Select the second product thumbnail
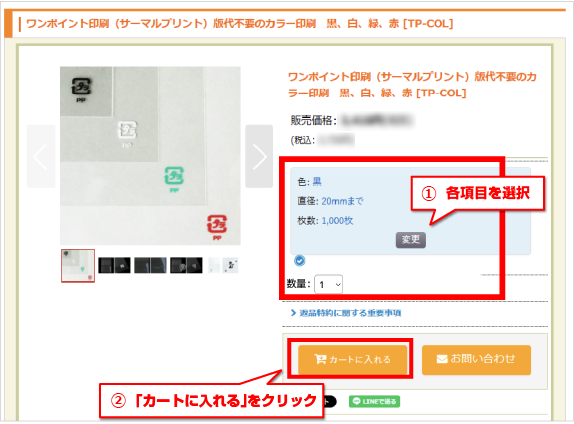Image resolution: width=574 pixels, height=424 pixels. coord(114,265)
